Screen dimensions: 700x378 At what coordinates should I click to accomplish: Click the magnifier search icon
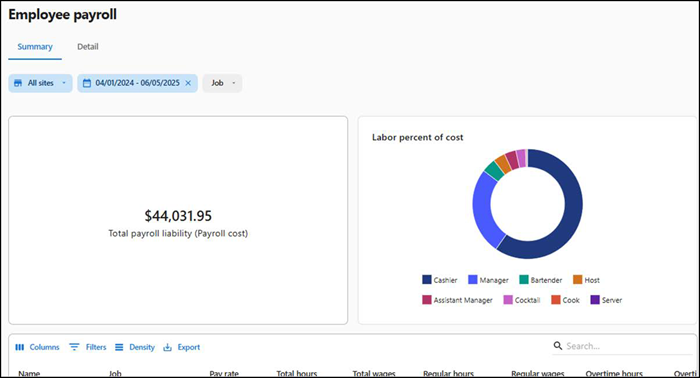pos(558,345)
